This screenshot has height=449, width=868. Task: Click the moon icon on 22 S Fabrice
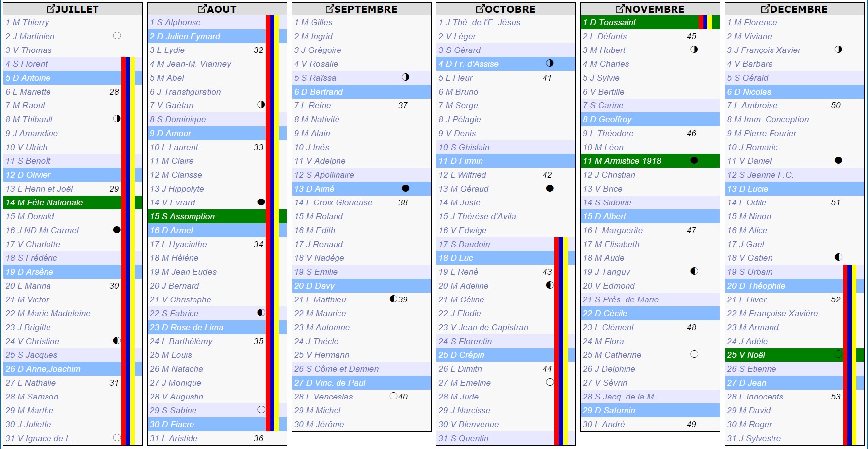(x=261, y=313)
